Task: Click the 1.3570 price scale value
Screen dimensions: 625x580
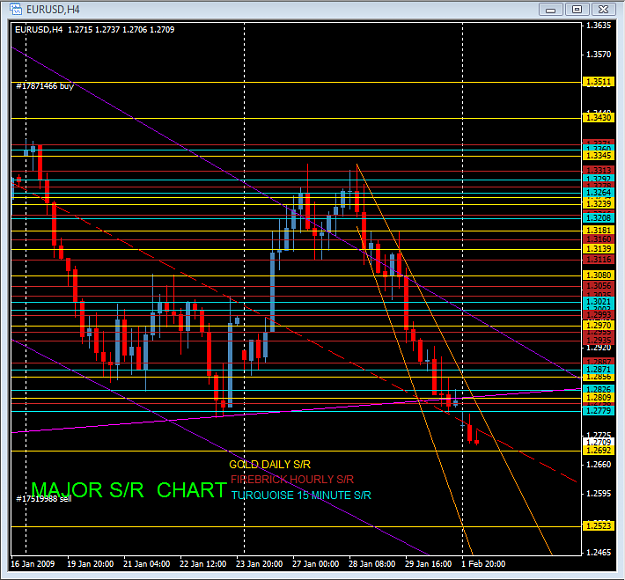Action: [x=598, y=54]
